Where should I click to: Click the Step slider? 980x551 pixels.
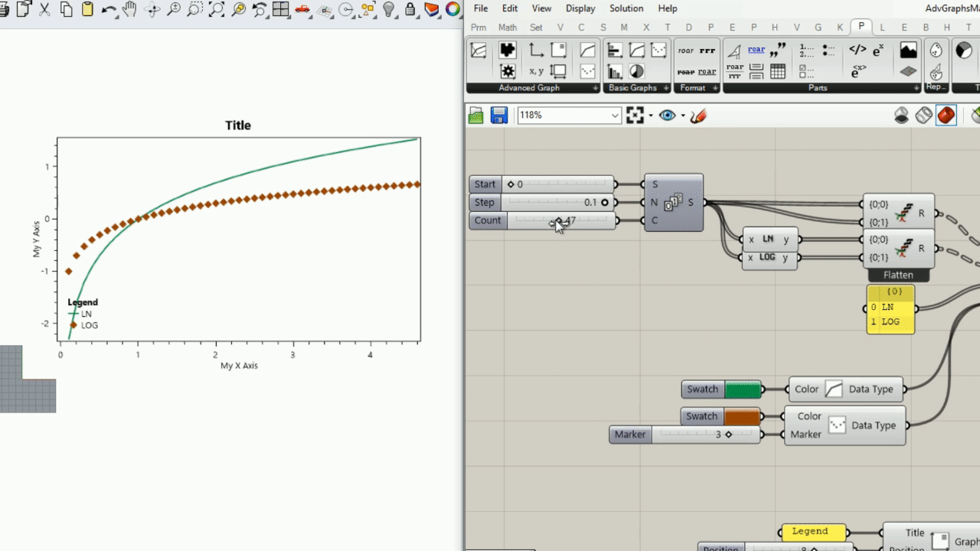point(542,203)
